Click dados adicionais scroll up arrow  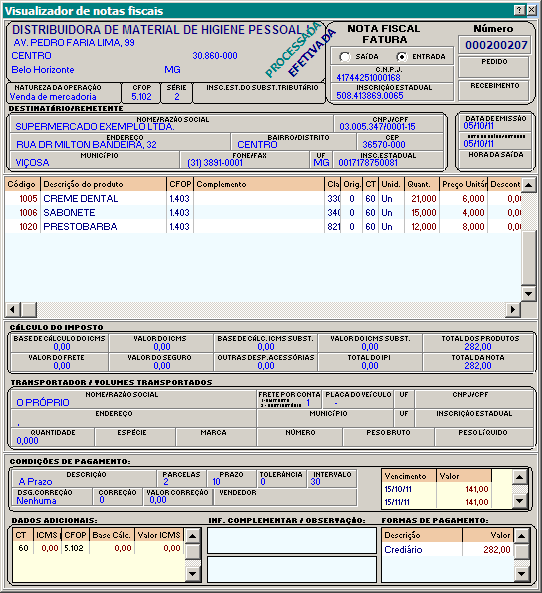pyautogui.click(x=193, y=536)
